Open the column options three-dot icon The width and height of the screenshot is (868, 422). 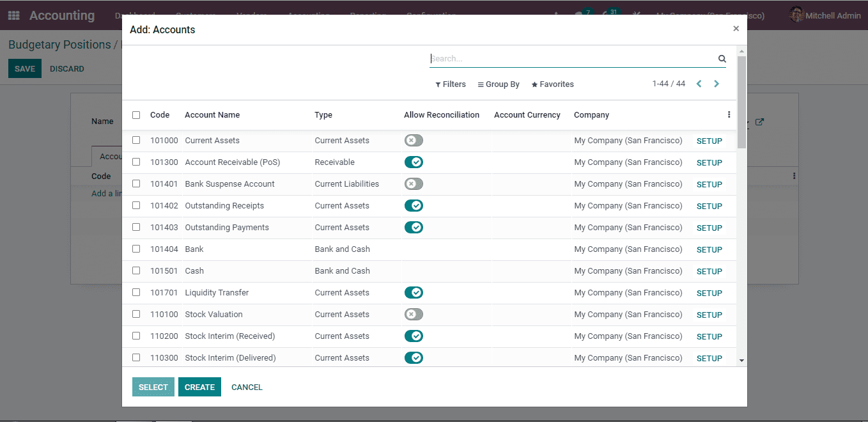729,114
